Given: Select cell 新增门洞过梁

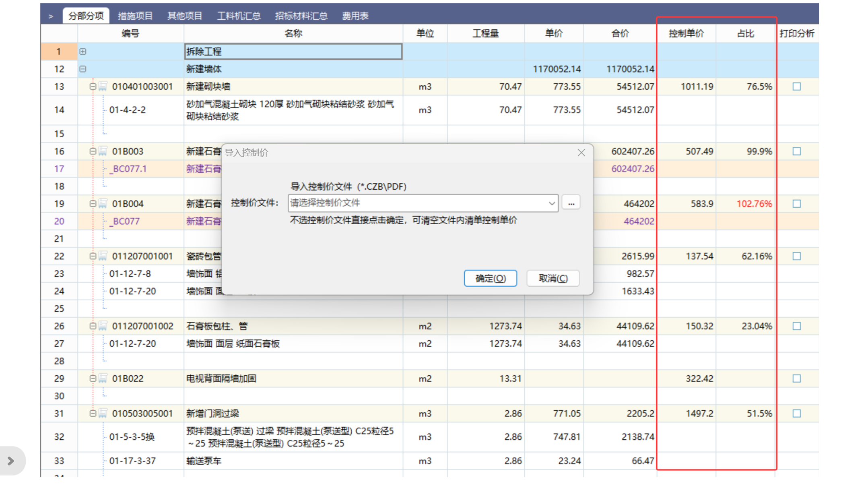Looking at the screenshot, I should [293, 413].
